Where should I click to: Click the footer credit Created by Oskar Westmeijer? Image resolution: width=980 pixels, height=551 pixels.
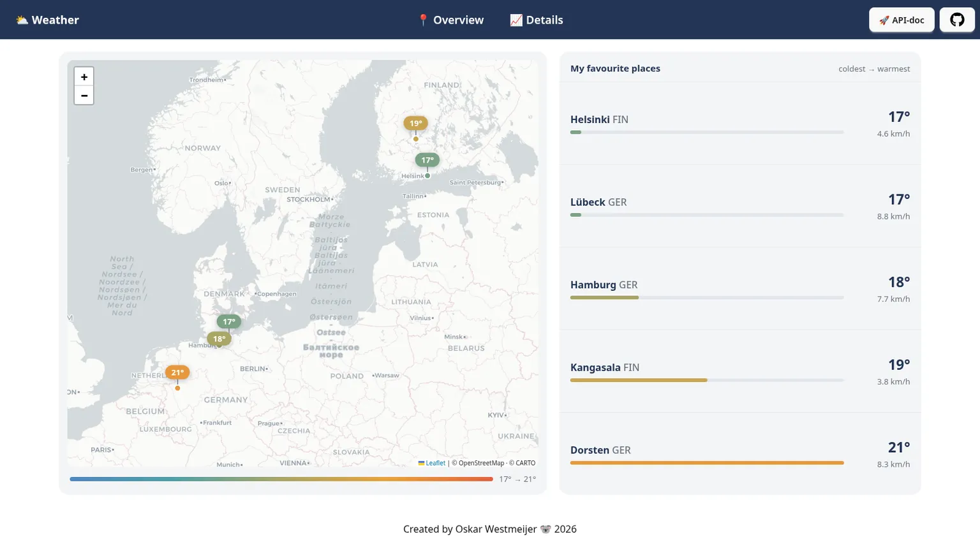490,529
